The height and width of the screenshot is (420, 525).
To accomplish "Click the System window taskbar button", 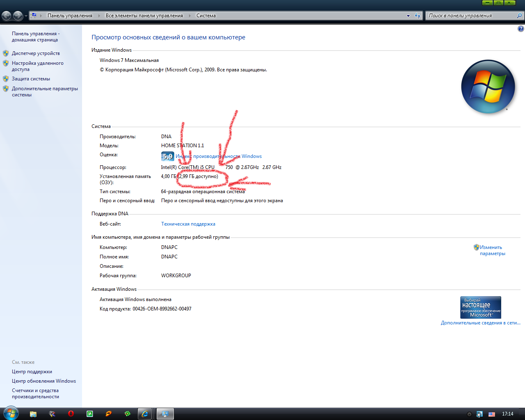I will pos(165,414).
